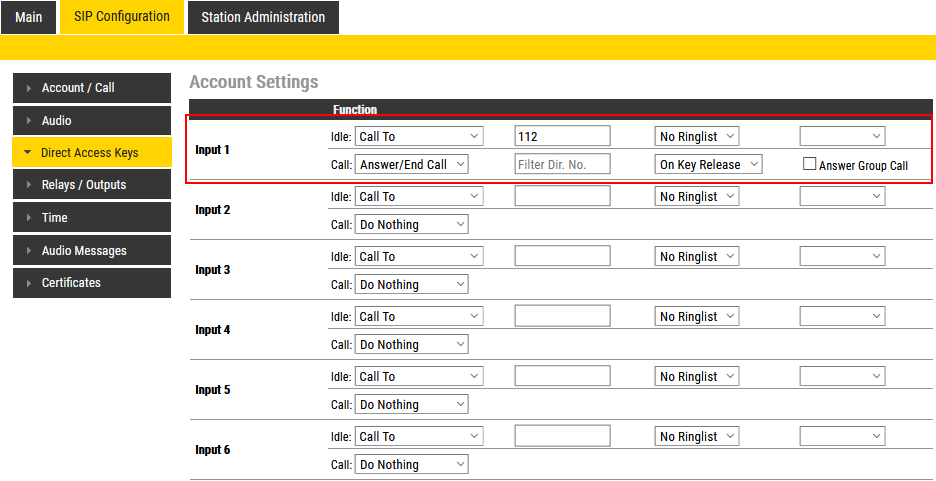
Task: Click the arrow icon beside Relays / Outputs
Action: 29,185
